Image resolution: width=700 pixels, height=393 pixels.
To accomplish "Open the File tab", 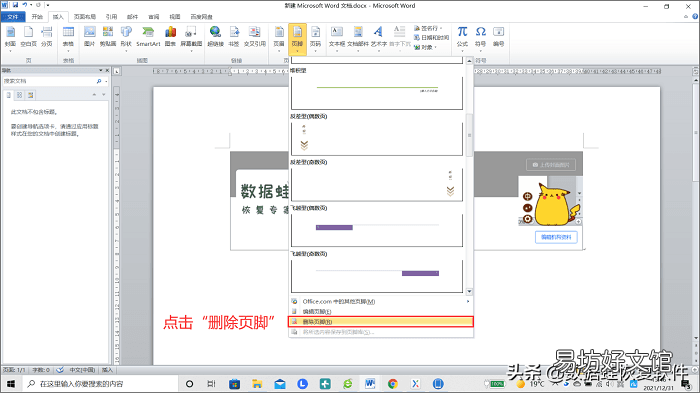I will pos(12,17).
